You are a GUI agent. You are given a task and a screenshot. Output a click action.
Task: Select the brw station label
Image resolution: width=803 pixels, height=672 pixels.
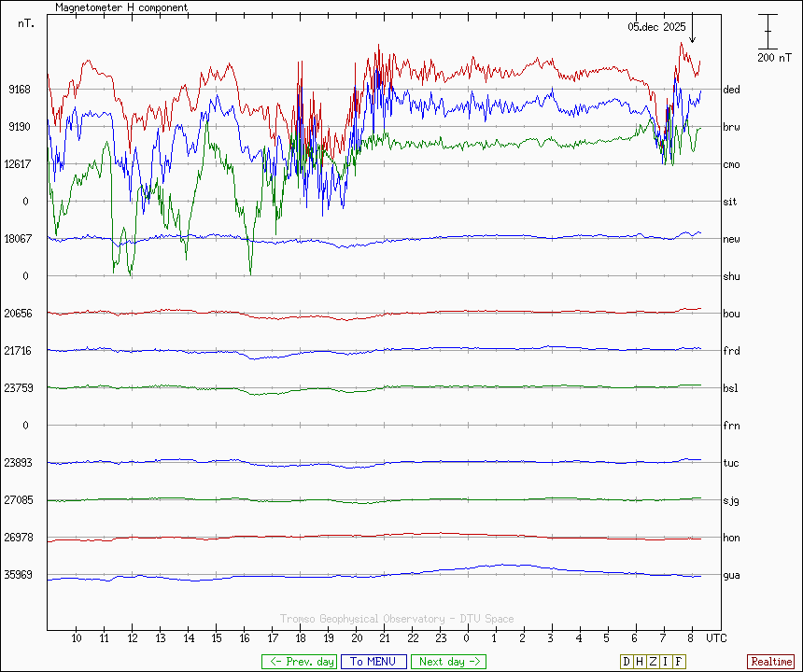click(731, 127)
